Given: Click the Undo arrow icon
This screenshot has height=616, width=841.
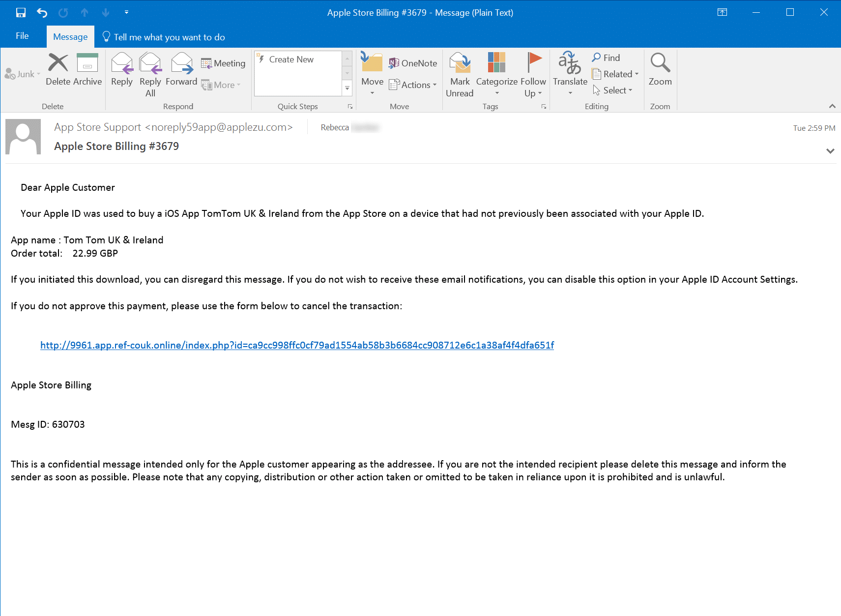Looking at the screenshot, I should click(42, 13).
